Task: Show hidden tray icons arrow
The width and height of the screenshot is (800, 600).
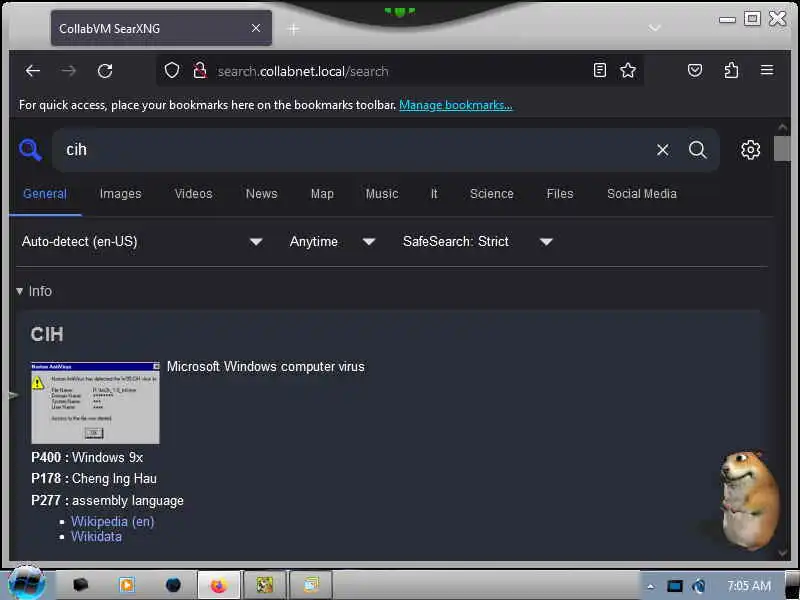Action: point(651,586)
